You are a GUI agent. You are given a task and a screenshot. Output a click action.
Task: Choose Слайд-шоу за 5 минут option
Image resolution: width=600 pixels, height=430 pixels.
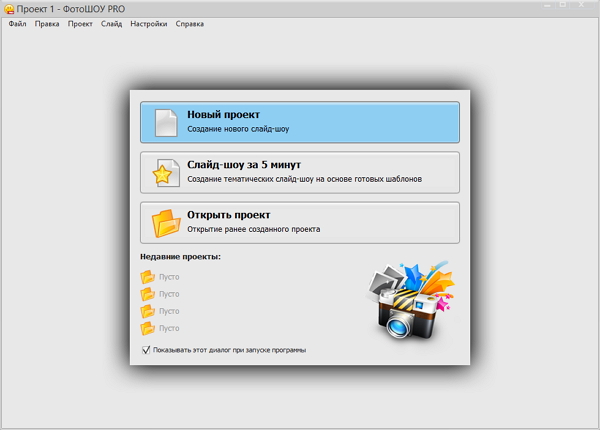point(300,173)
